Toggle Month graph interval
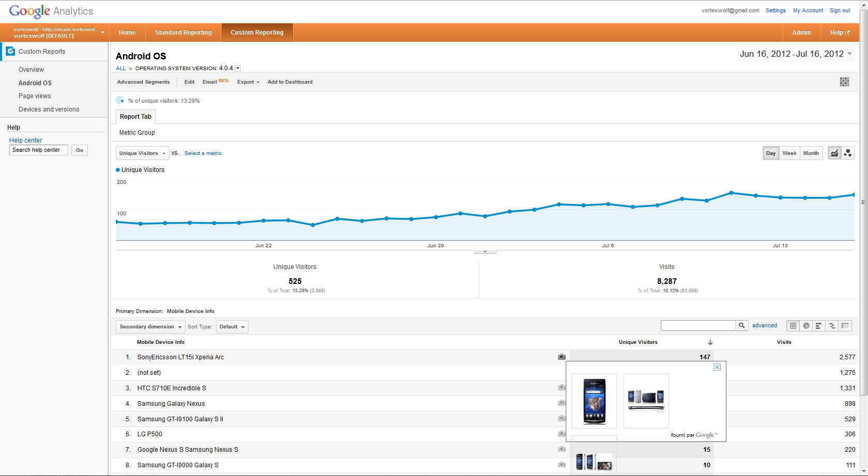The width and height of the screenshot is (868, 476). [811, 153]
